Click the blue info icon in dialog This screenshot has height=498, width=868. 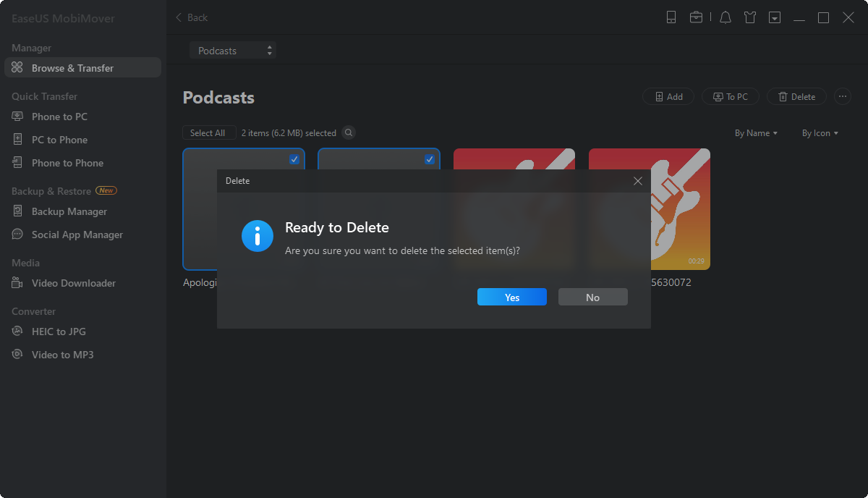[258, 236]
